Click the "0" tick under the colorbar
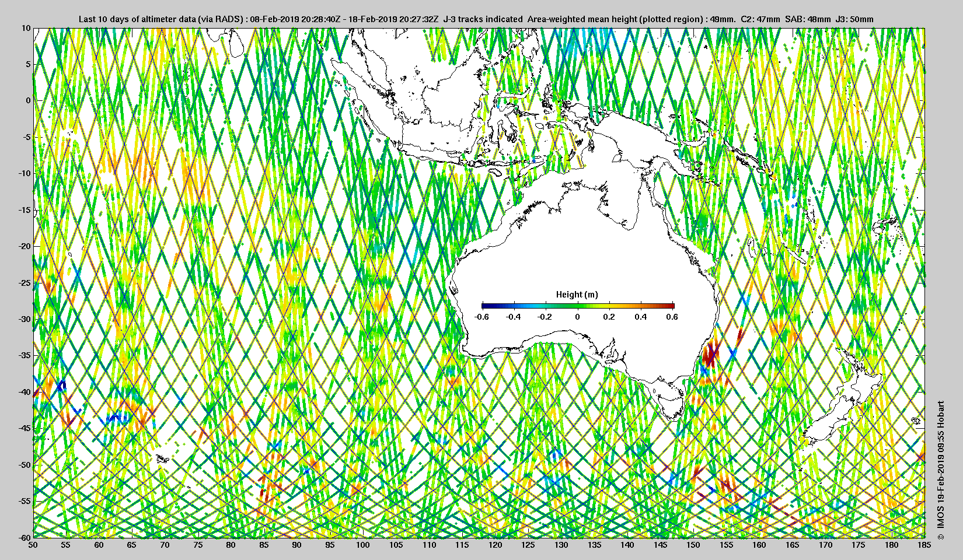 (578, 317)
